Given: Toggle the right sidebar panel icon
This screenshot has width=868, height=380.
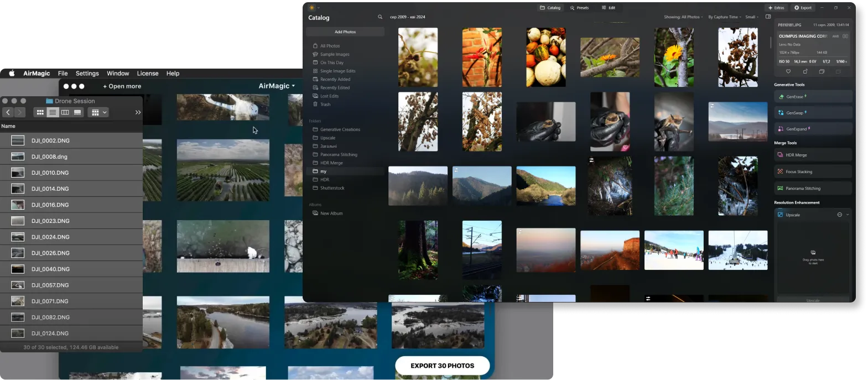Looking at the screenshot, I should [x=768, y=17].
